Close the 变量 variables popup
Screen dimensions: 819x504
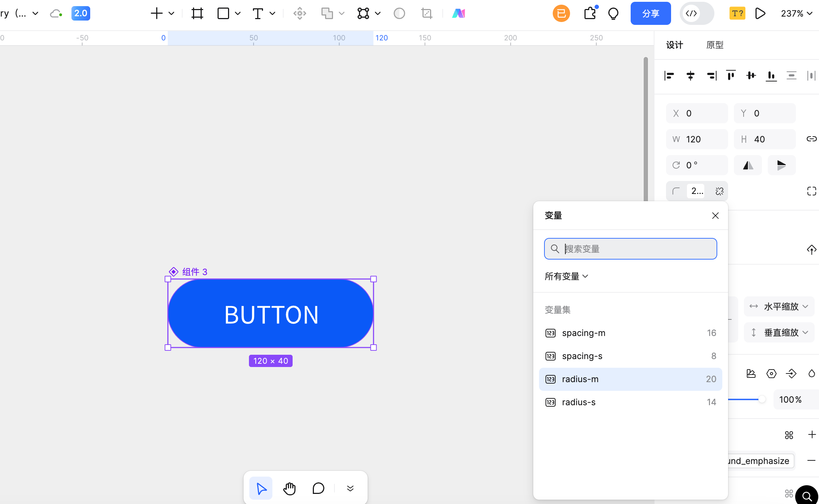(715, 216)
